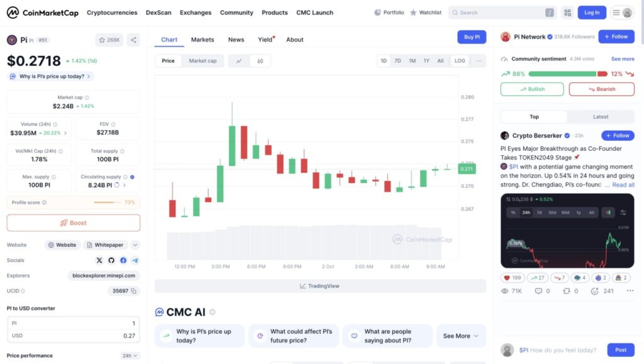Screen dimensions: 644x364
Task: Toggle the LOG scale on the chart
Action: coord(460,61)
